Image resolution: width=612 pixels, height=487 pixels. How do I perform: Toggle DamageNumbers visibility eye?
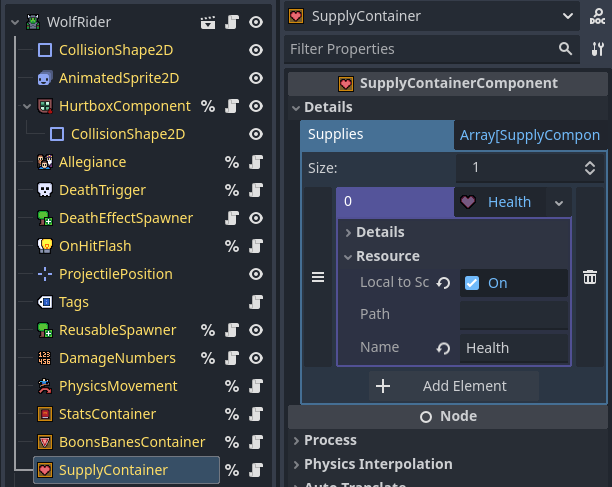pos(256,358)
